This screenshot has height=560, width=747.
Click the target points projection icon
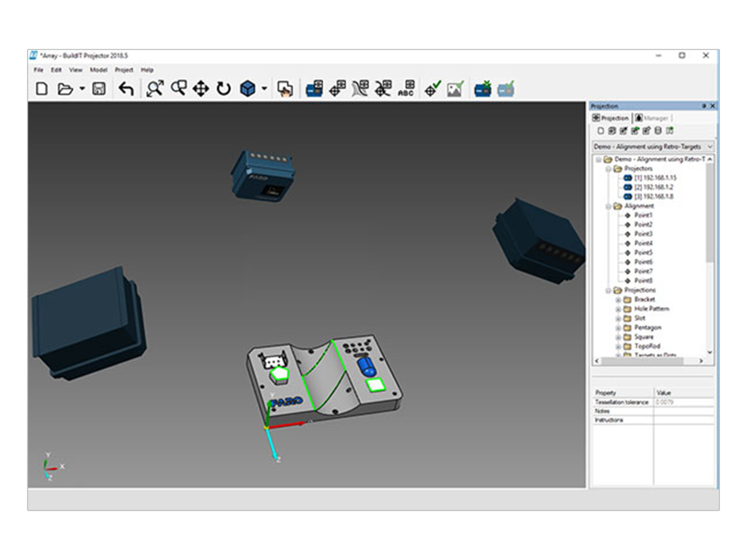[337, 89]
